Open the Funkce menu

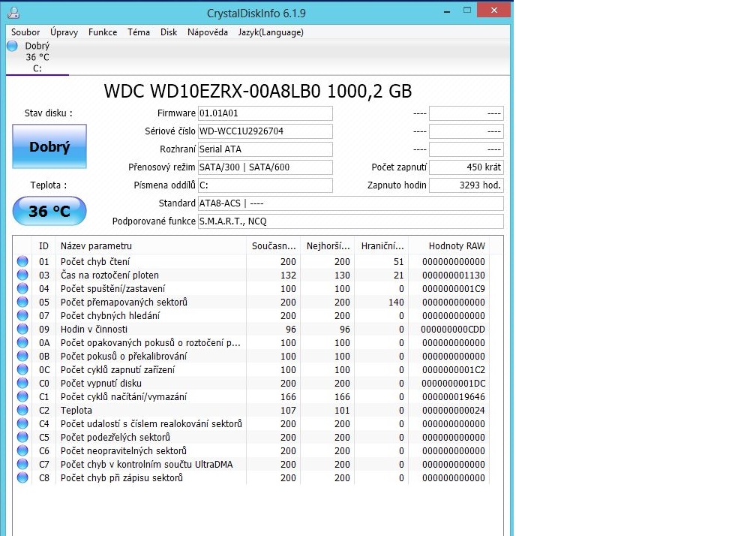pos(103,32)
